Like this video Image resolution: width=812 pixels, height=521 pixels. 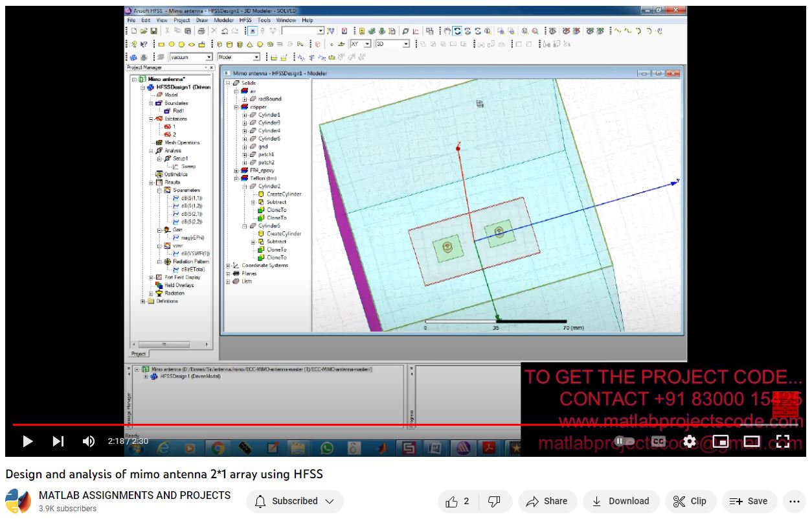point(457,501)
